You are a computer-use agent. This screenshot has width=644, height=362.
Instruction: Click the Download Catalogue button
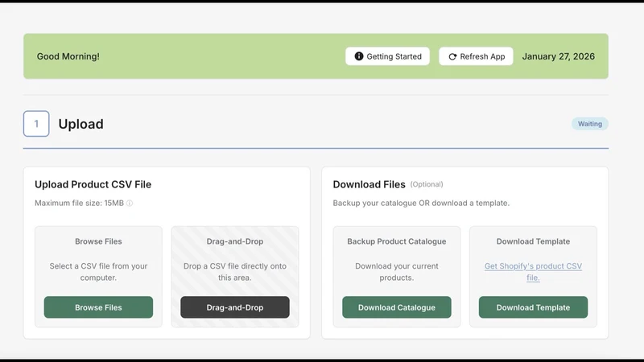coord(396,307)
